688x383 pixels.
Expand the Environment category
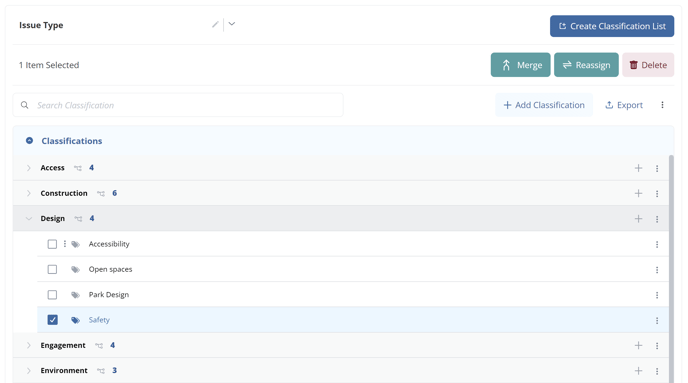point(29,371)
